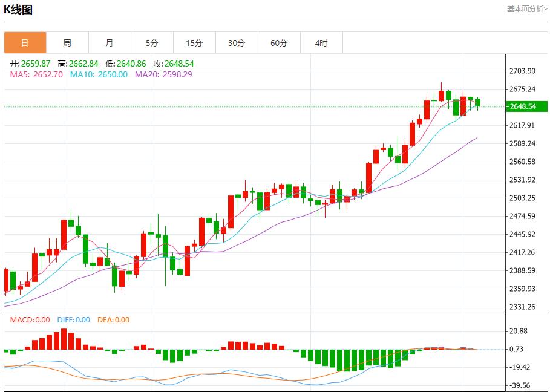Show the 15分 interval chart
This screenshot has width=550, height=392.
pos(194,43)
